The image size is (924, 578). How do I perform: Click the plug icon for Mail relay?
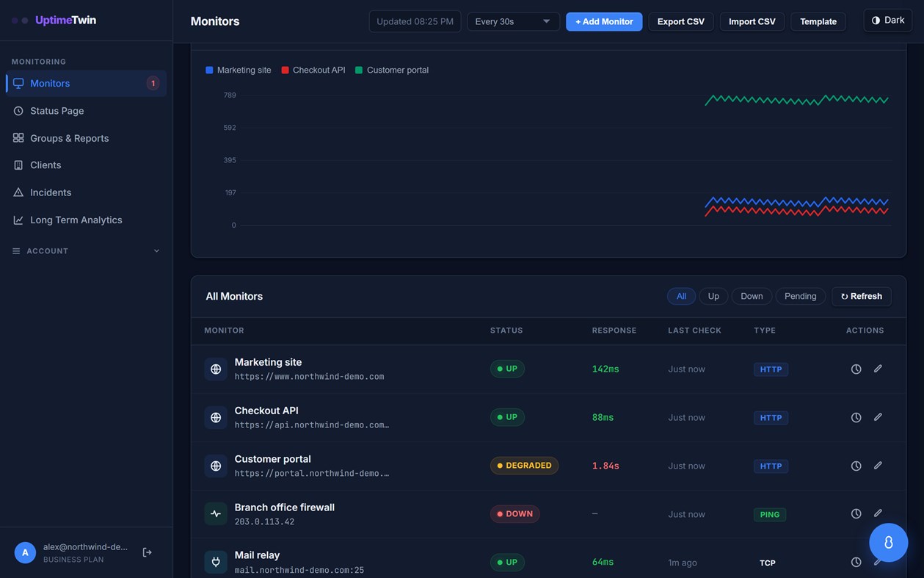(x=216, y=563)
